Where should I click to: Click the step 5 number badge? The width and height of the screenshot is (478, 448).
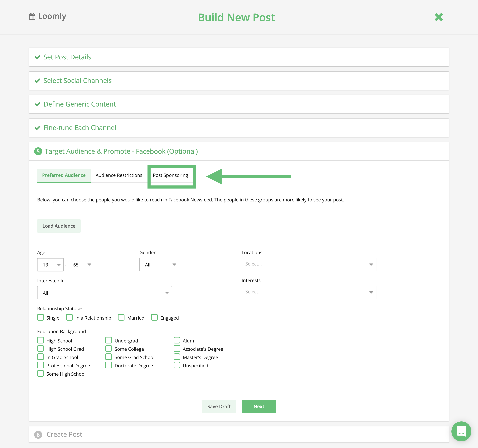pos(38,151)
